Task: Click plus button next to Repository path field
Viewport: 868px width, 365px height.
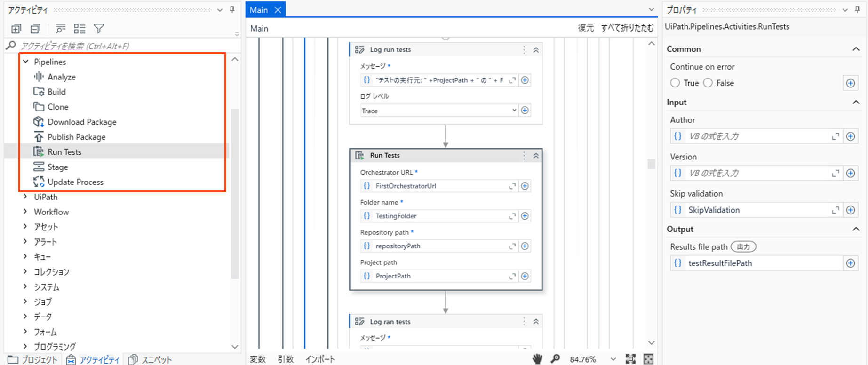Action: click(x=525, y=246)
